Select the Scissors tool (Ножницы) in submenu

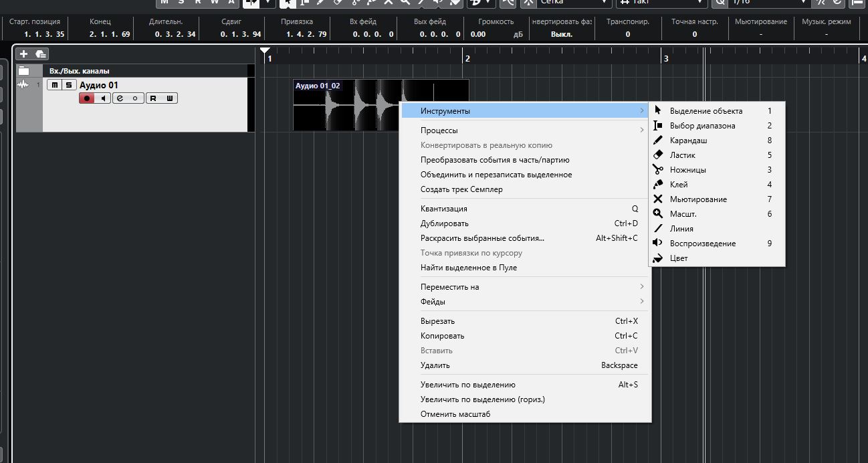tap(687, 170)
